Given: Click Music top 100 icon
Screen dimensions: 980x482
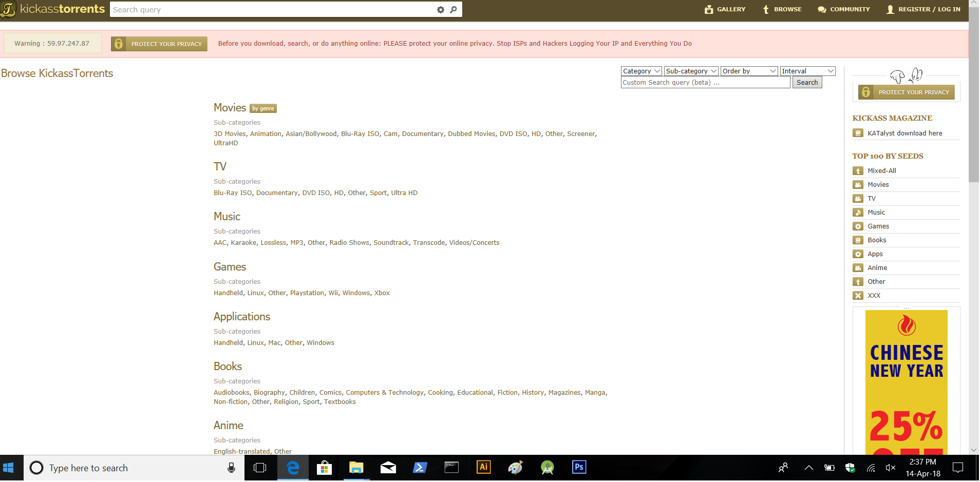Looking at the screenshot, I should coord(858,213).
